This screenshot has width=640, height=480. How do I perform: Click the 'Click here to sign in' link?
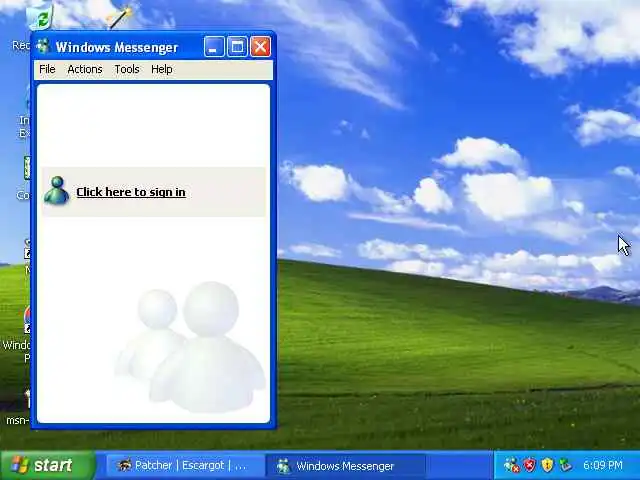[131, 192]
